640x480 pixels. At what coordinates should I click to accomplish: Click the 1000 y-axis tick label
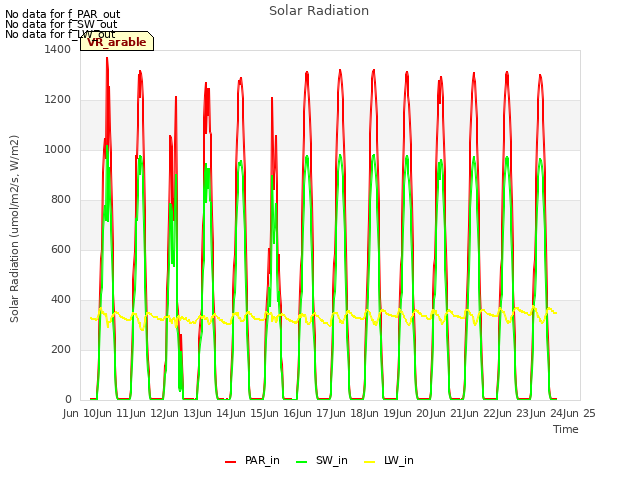coord(58,149)
